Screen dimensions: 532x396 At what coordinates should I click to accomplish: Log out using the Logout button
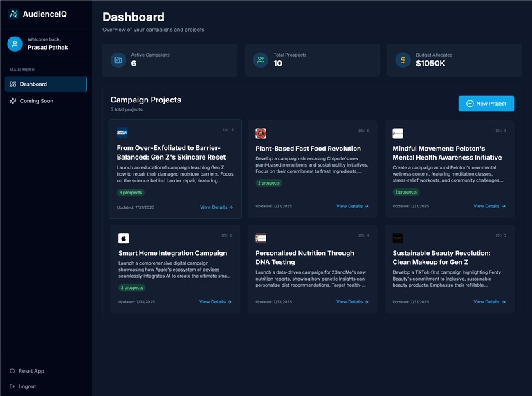click(x=23, y=386)
